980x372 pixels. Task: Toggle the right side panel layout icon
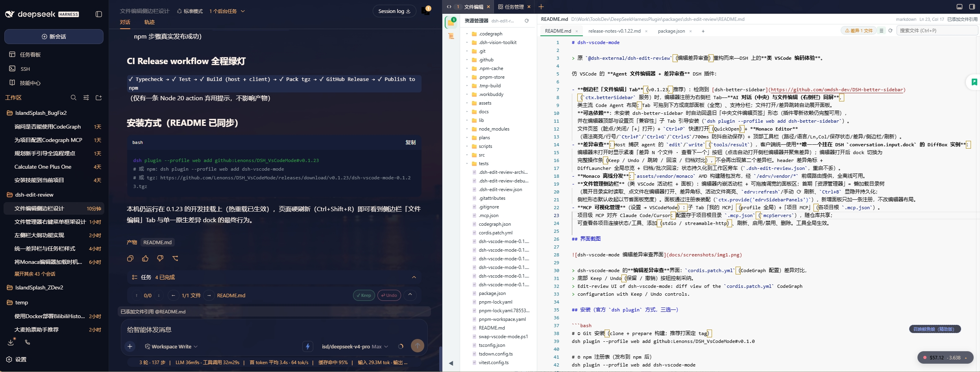(x=972, y=7)
